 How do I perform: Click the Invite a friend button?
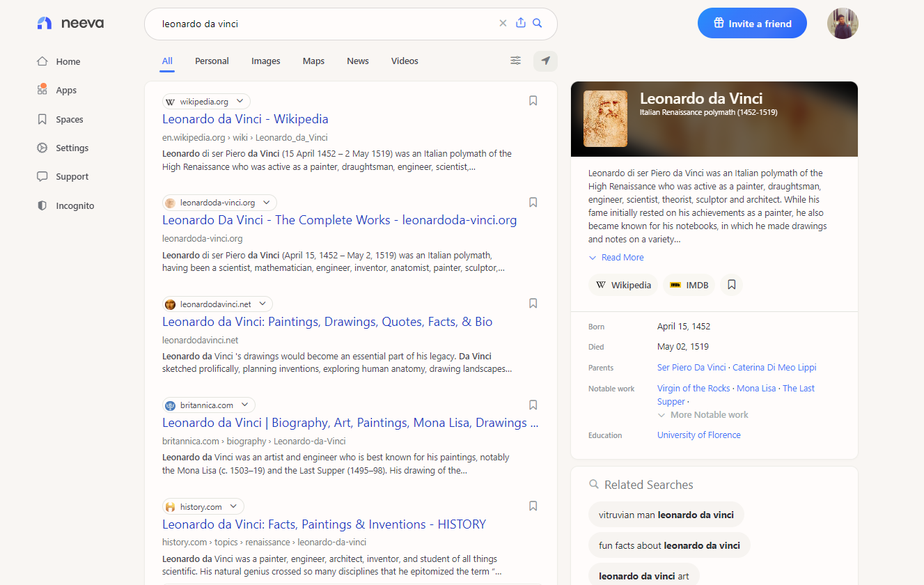tap(752, 23)
